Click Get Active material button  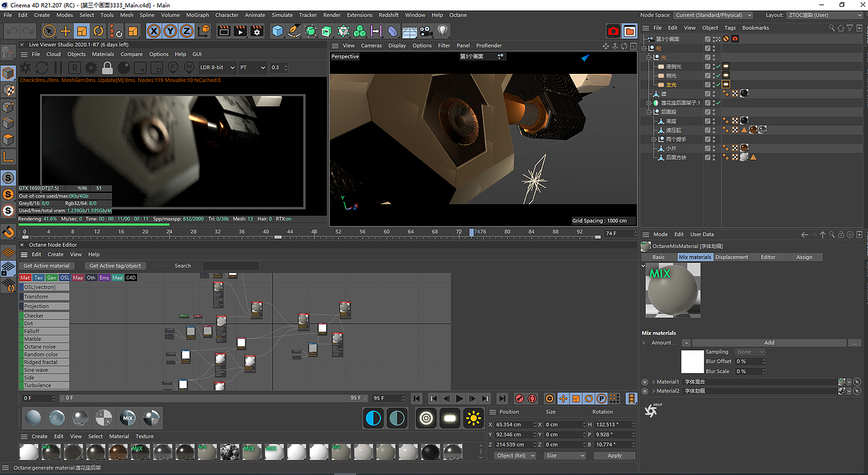click(46, 266)
